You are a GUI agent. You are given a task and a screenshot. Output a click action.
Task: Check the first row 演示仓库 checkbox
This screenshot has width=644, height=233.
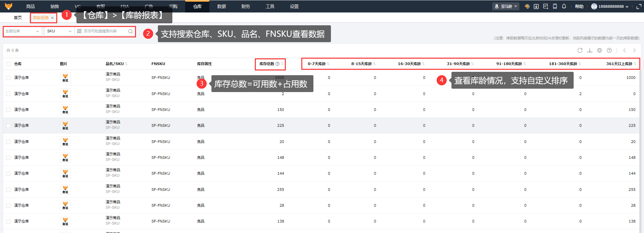click(x=8, y=78)
